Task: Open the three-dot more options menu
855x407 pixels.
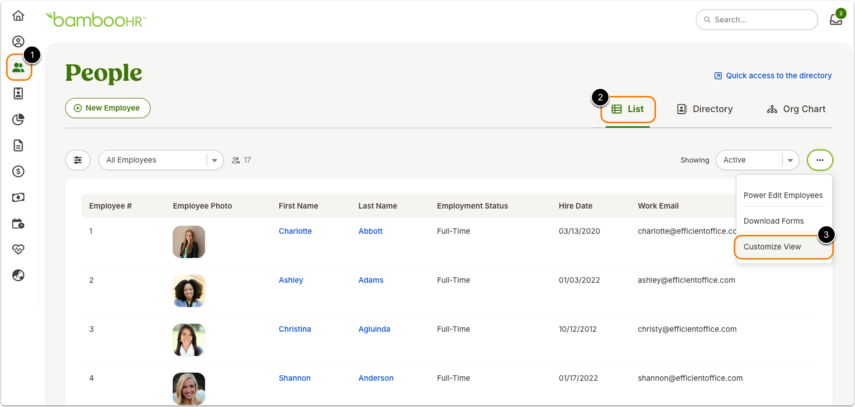Action: 820,160
